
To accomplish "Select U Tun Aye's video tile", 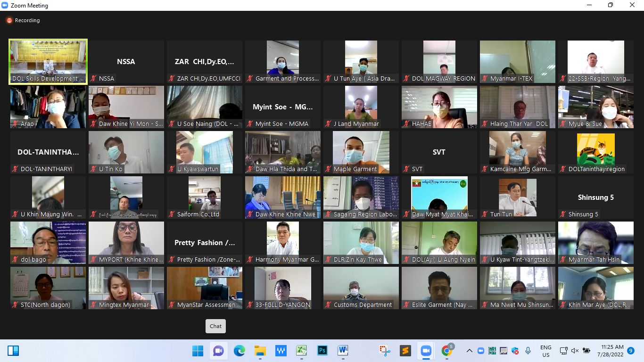I will coord(361,62).
